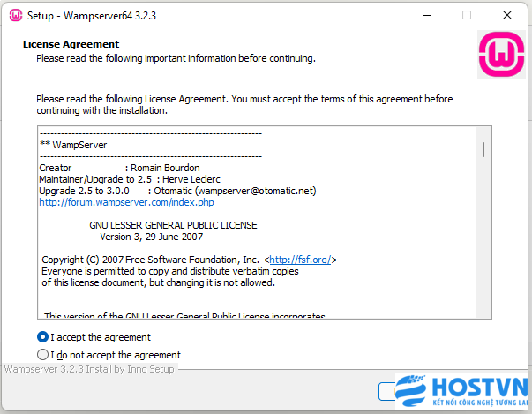Click the license text scrollbar thumb
Viewport: 532px width, 414px height.
483,149
